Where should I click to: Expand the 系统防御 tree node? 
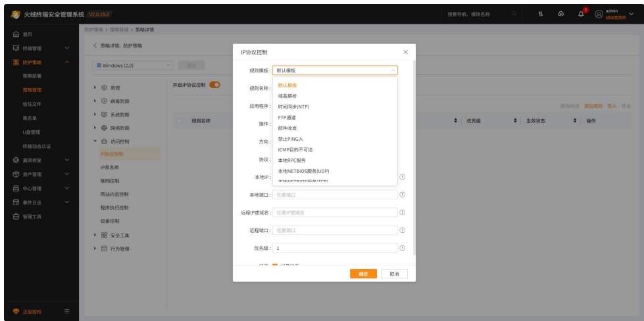click(95, 114)
